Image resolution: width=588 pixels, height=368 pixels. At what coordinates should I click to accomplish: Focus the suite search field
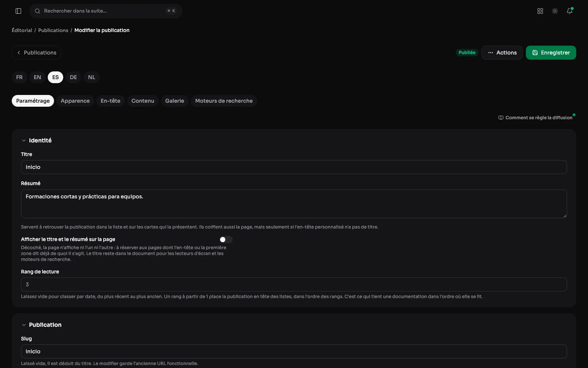click(x=106, y=11)
